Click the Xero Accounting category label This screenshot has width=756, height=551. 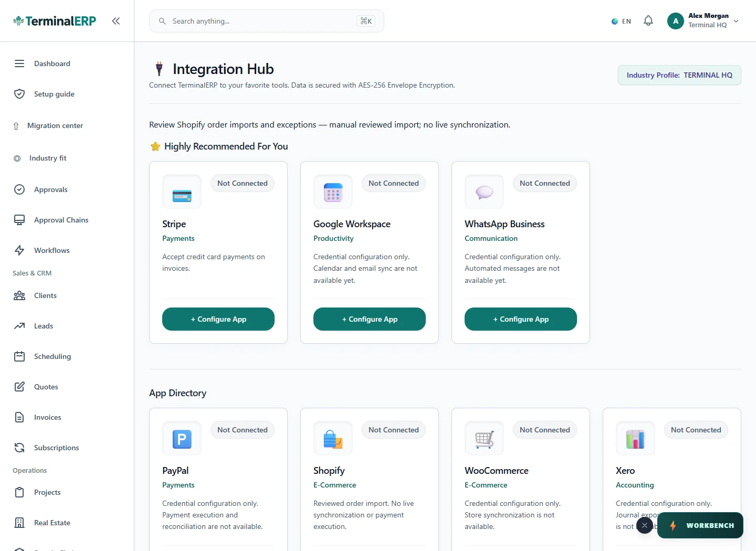point(635,485)
